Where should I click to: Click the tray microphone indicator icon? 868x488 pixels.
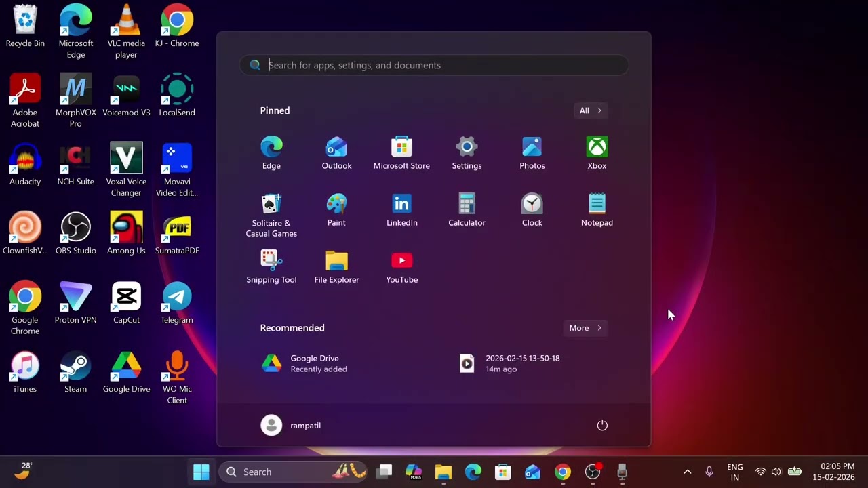(709, 472)
